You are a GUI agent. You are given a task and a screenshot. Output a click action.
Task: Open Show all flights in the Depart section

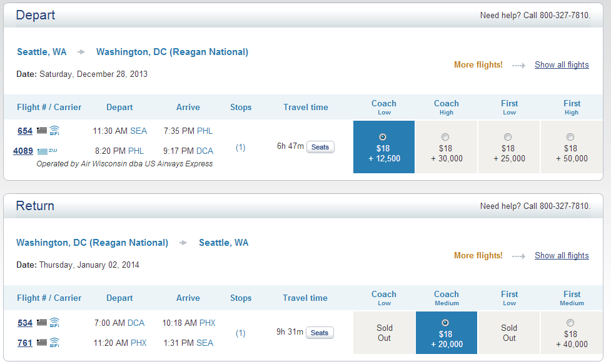pyautogui.click(x=562, y=64)
